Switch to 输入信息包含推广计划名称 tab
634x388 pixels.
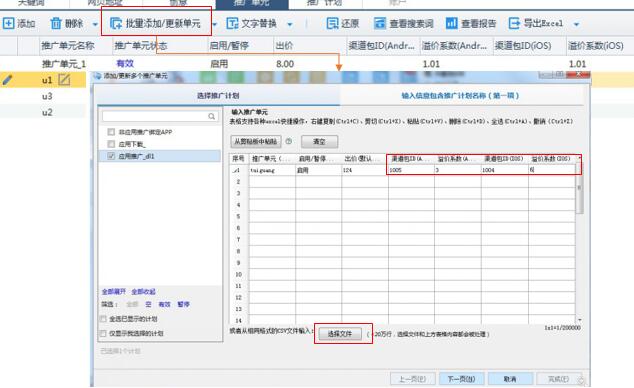tap(460, 96)
